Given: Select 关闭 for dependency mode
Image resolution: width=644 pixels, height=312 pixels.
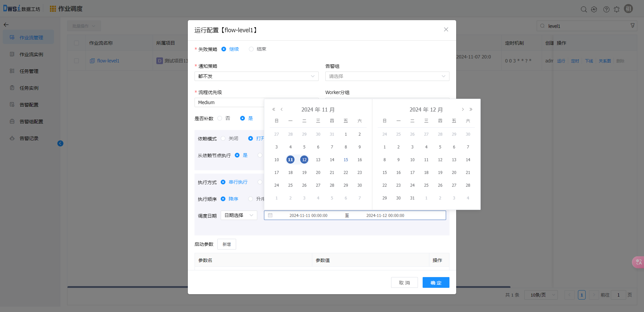Looking at the screenshot, I should point(223,138).
